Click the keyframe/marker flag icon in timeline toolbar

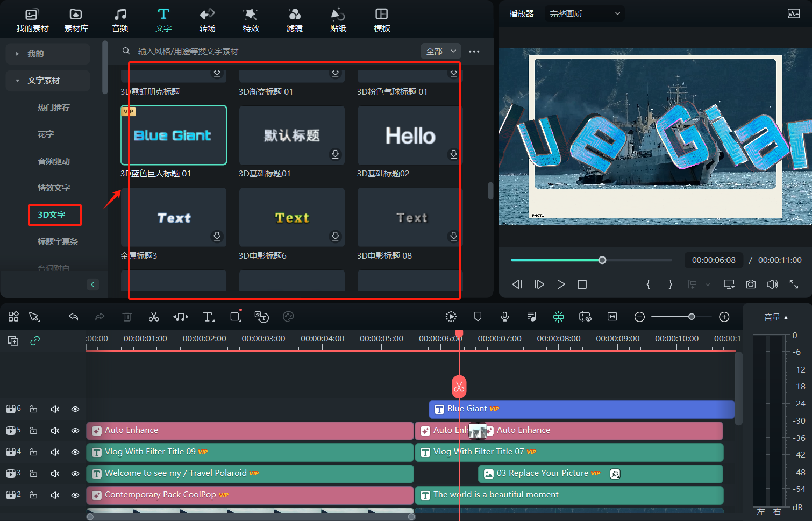pyautogui.click(x=478, y=317)
